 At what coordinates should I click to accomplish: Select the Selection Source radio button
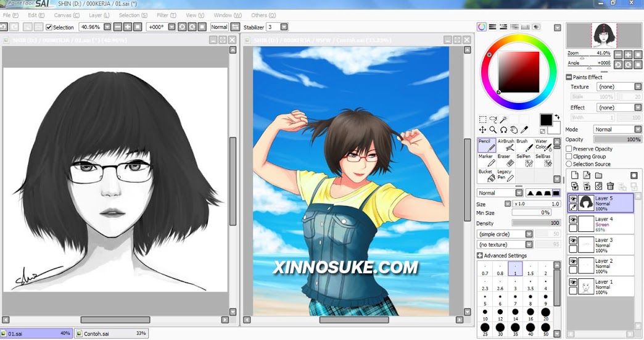(x=569, y=164)
